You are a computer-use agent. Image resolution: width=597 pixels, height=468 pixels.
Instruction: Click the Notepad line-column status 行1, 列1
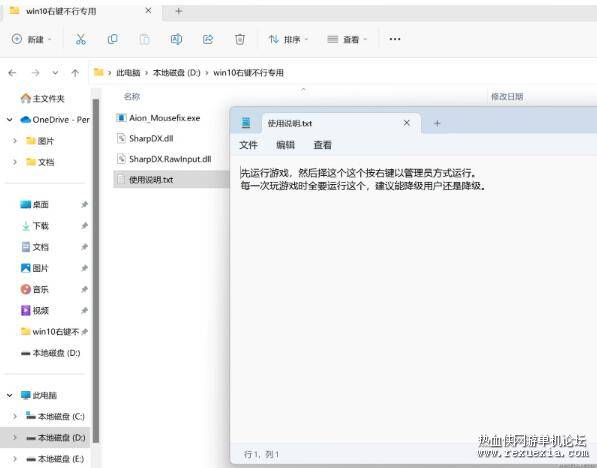pos(262,454)
